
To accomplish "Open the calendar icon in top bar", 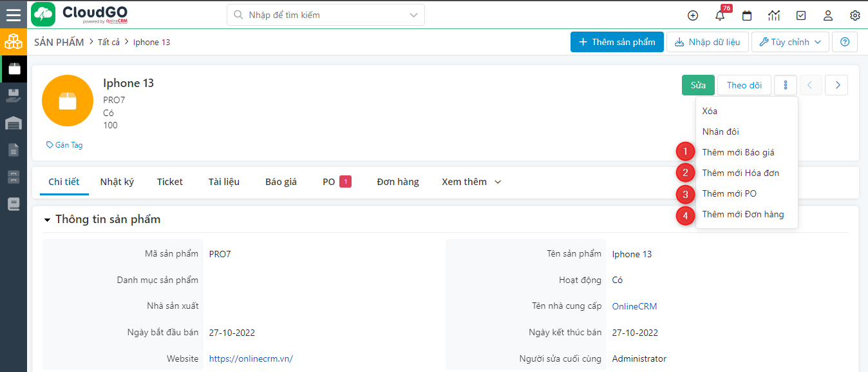I will (x=747, y=15).
